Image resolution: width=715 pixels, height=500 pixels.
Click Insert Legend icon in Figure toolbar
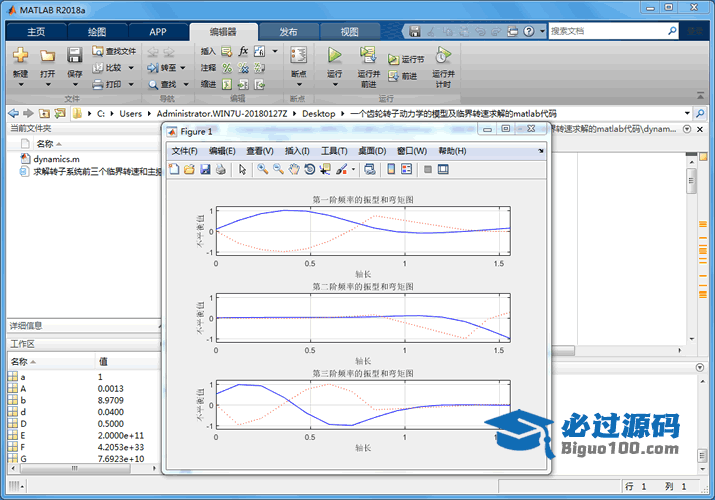[x=406, y=170]
